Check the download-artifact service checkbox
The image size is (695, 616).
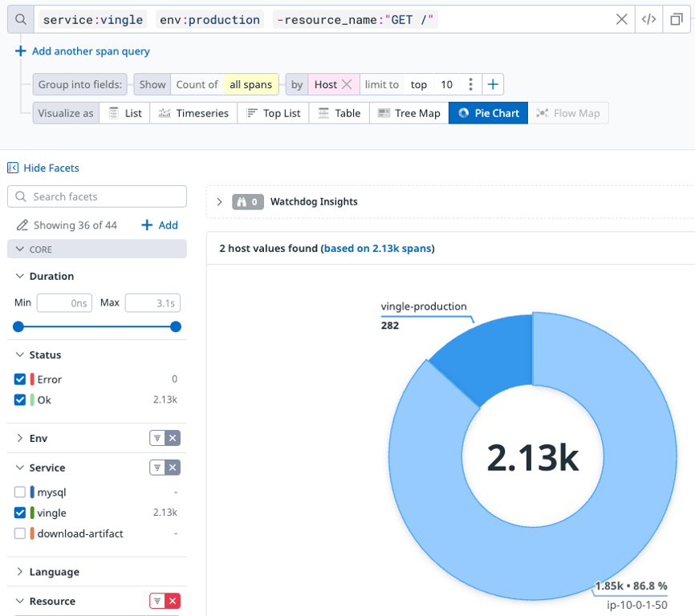click(x=20, y=533)
